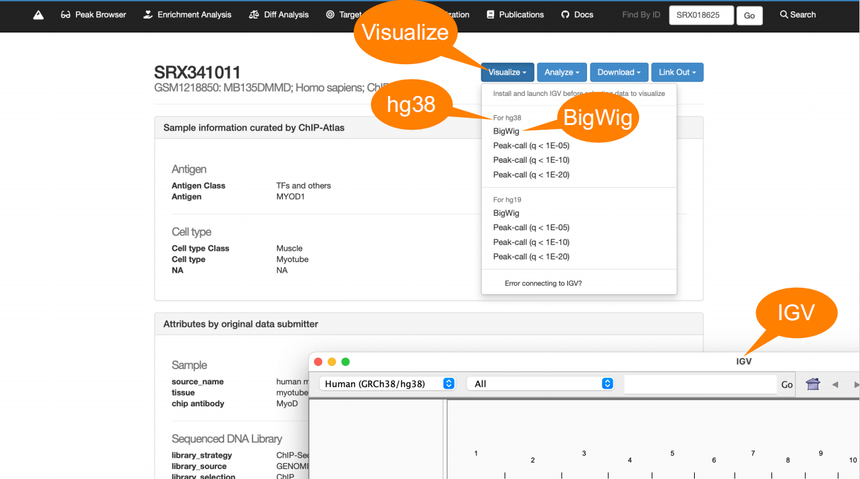Open the Analyze dropdown

pos(562,72)
